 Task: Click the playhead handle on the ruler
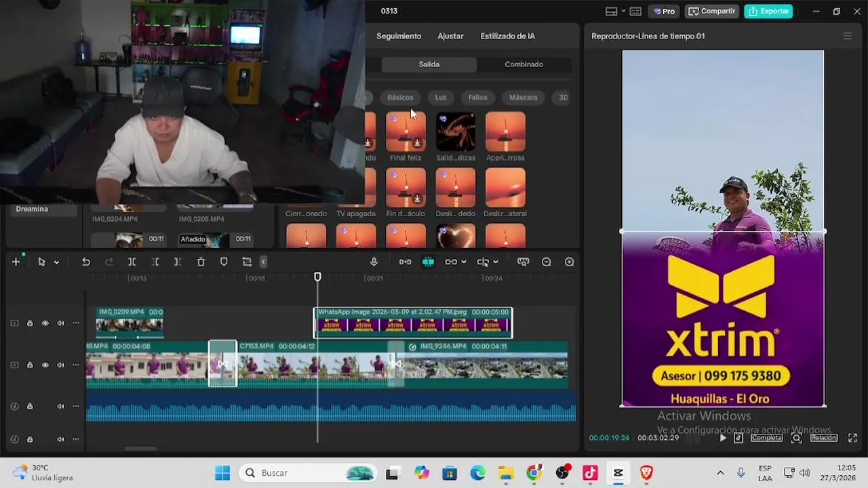317,277
